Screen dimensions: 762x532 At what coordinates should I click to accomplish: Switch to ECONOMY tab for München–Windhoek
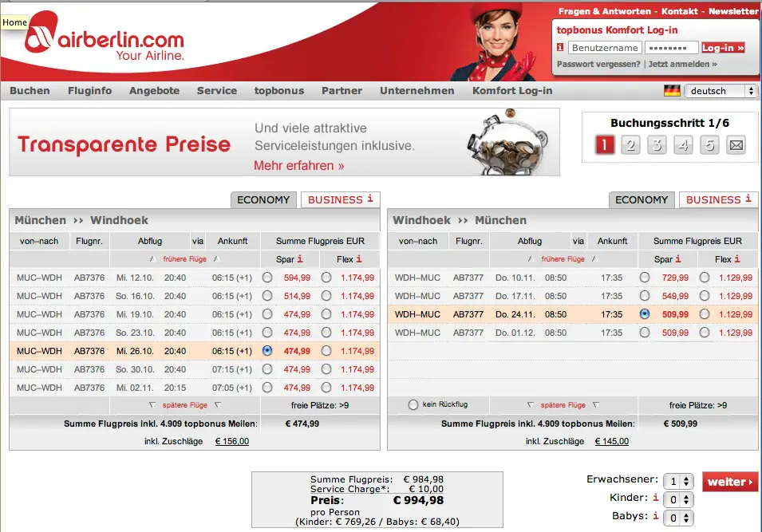tap(263, 199)
